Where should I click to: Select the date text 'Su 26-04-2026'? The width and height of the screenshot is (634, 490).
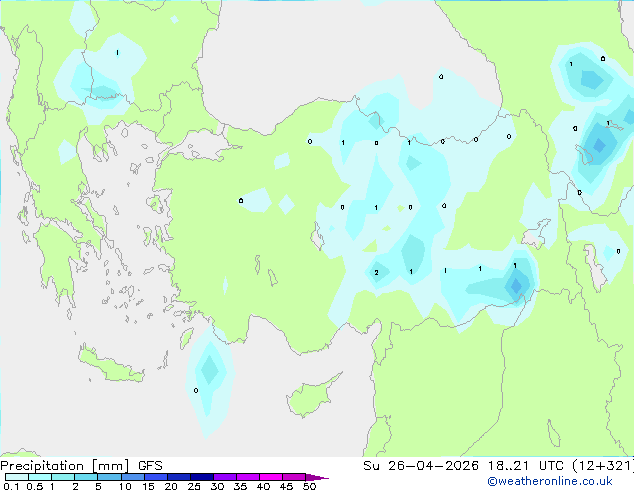click(x=421, y=466)
